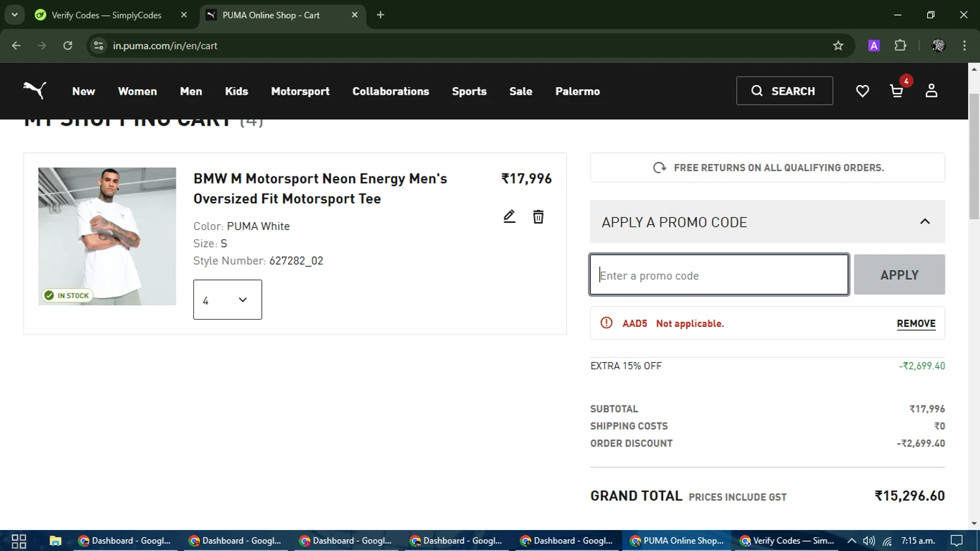The width and height of the screenshot is (980, 551).
Task: Click the APPLY promo button
Action: click(x=899, y=275)
